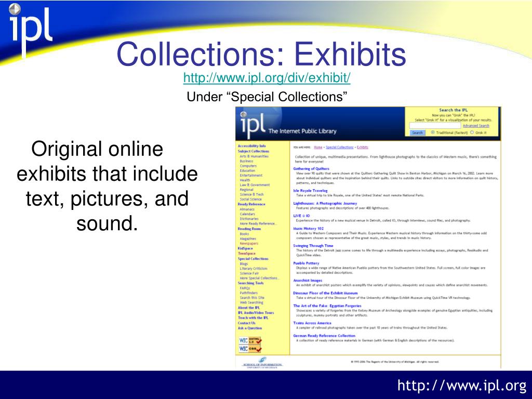The width and height of the screenshot is (532, 399).
Task: Open the Reading Room sidebar heading
Action: [249, 229]
